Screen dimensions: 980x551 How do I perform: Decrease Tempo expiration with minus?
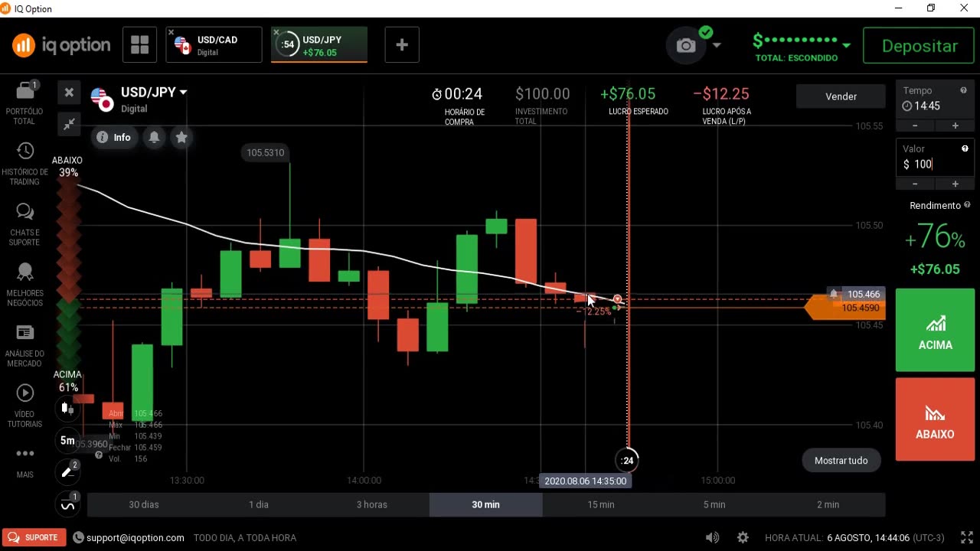[915, 126]
